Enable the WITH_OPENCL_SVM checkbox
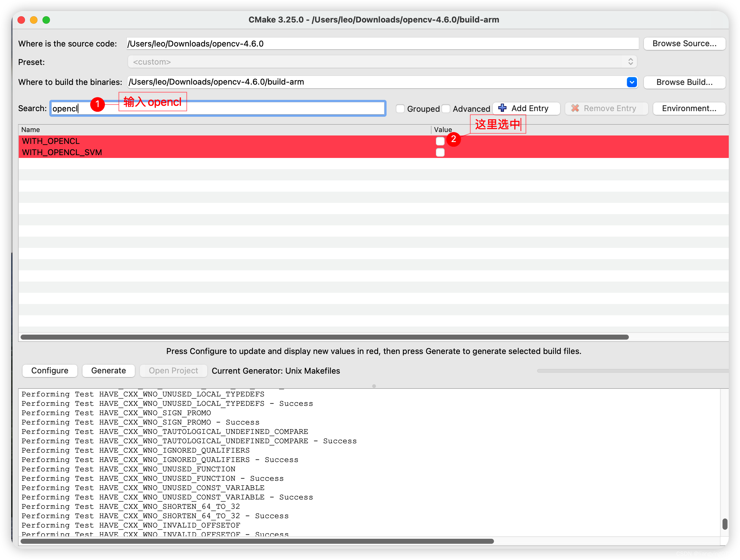Screen dimensions: 740x560 click(x=440, y=153)
